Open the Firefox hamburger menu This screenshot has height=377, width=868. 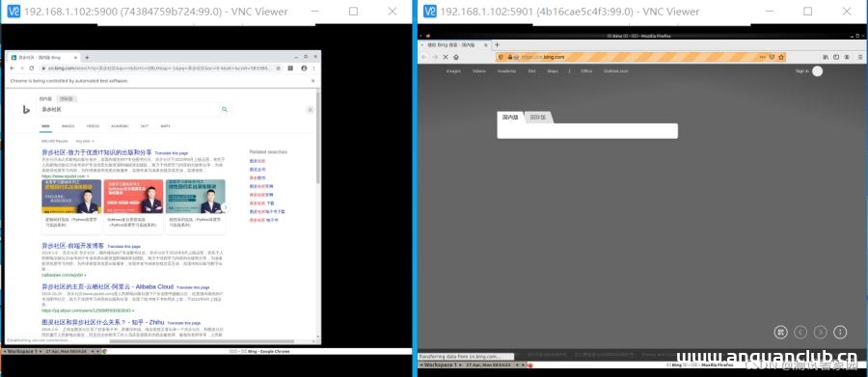[860, 57]
